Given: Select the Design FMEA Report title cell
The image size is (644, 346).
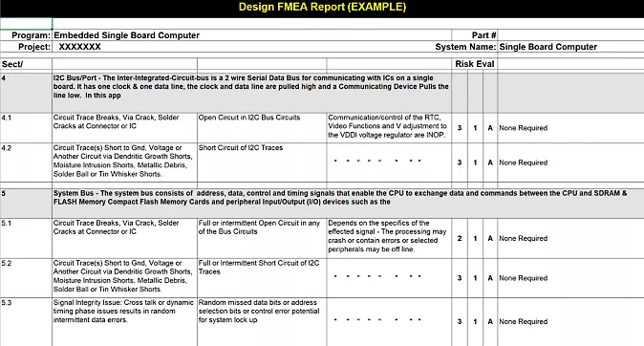Looking at the screenshot, I should 322,8.
